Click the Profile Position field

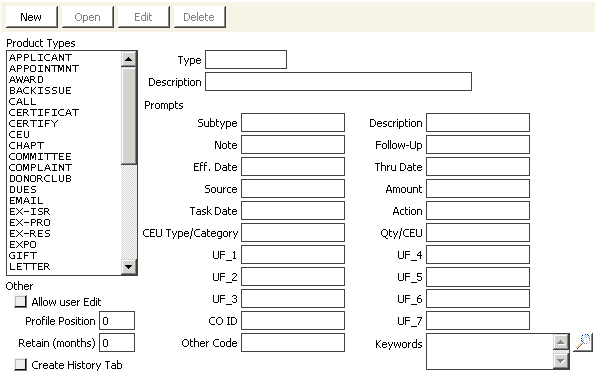117,321
